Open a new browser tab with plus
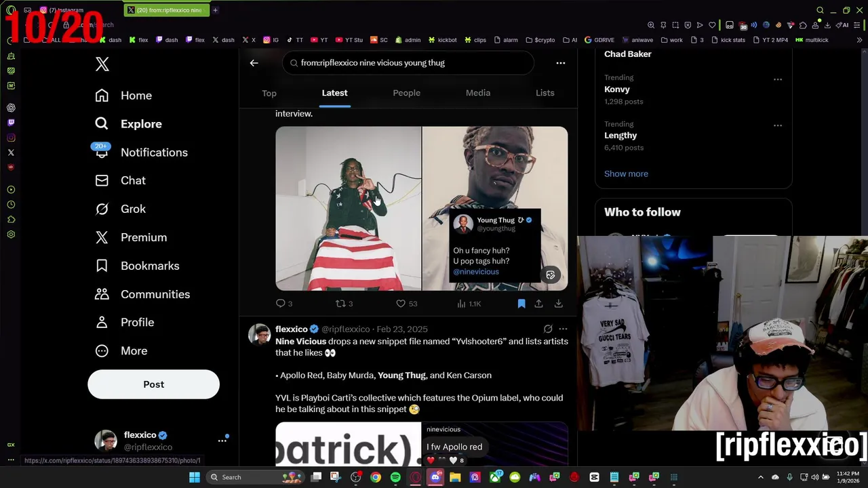Image resolution: width=868 pixels, height=488 pixels. 215,10
